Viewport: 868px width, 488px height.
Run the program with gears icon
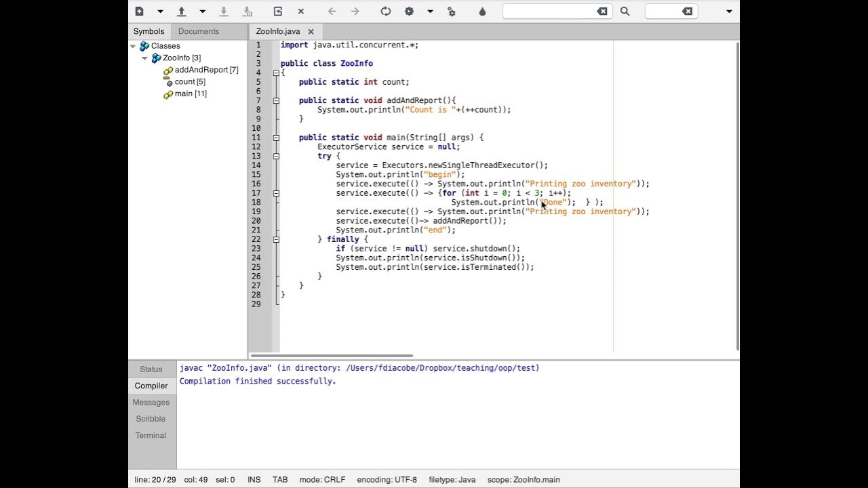pyautogui.click(x=451, y=11)
